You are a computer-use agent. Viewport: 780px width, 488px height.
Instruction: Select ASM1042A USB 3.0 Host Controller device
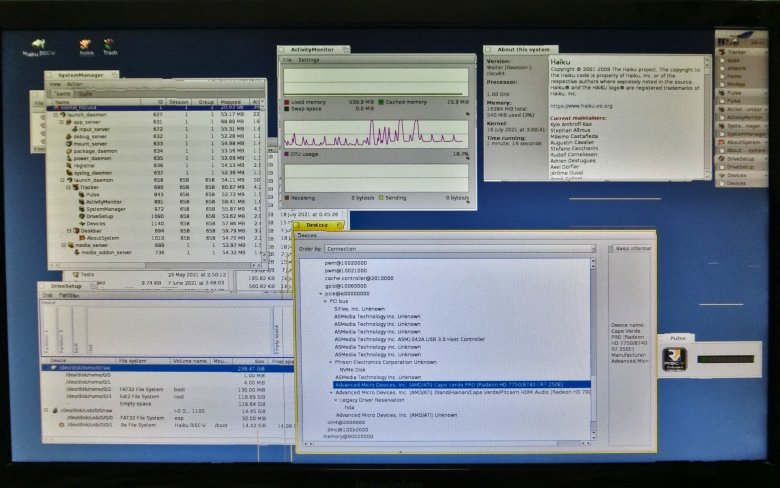click(409, 339)
